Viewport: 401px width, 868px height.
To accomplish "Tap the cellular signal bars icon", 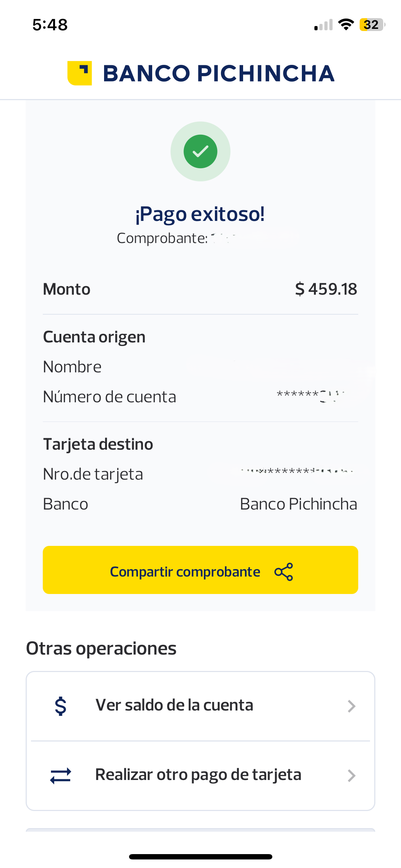I will click(323, 25).
